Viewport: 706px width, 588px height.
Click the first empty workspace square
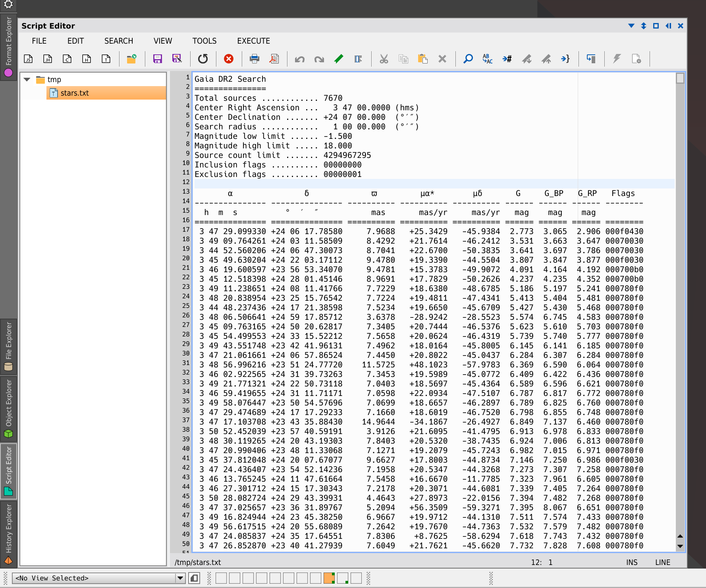[x=221, y=578]
